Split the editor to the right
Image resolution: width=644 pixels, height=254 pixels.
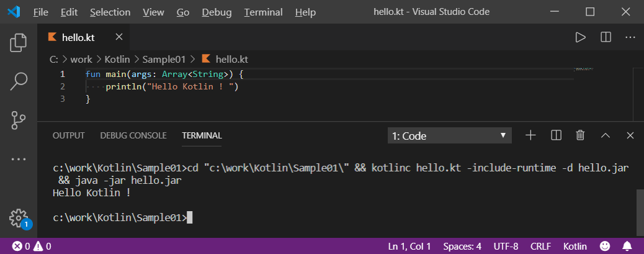(x=606, y=37)
